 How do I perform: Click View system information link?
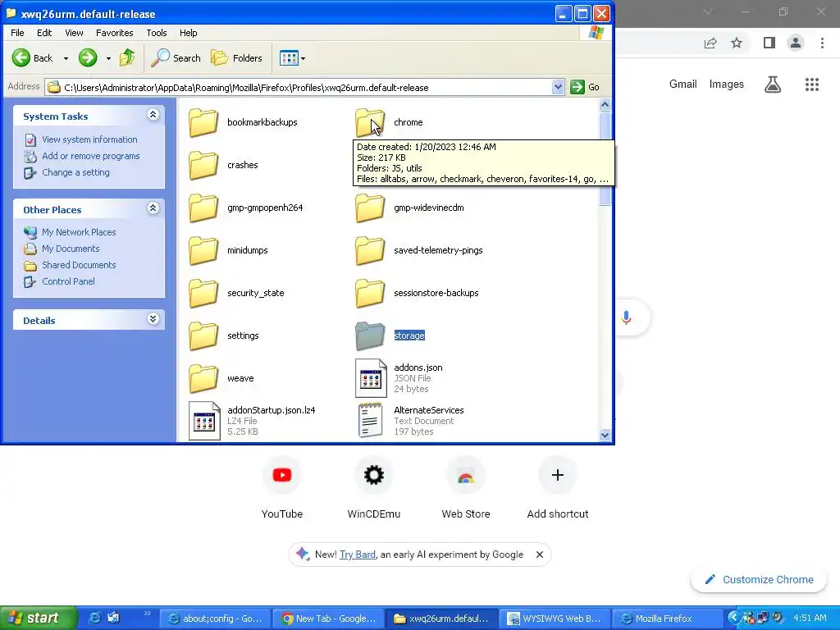(x=89, y=139)
